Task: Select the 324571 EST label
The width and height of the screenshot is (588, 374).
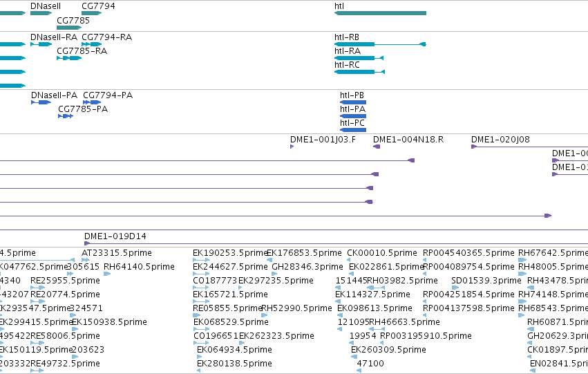Action: [86, 308]
